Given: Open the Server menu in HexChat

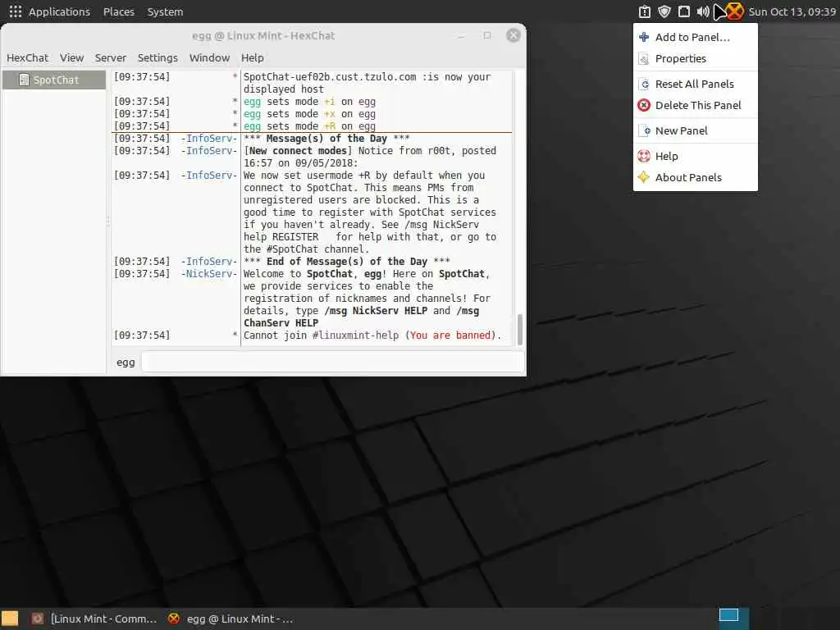Looking at the screenshot, I should click(111, 58).
